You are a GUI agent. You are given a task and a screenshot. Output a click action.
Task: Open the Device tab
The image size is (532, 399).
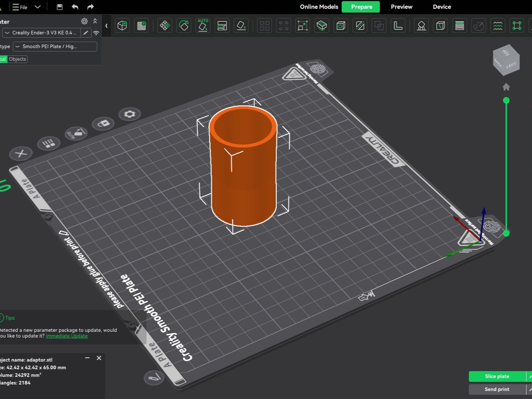pos(442,7)
